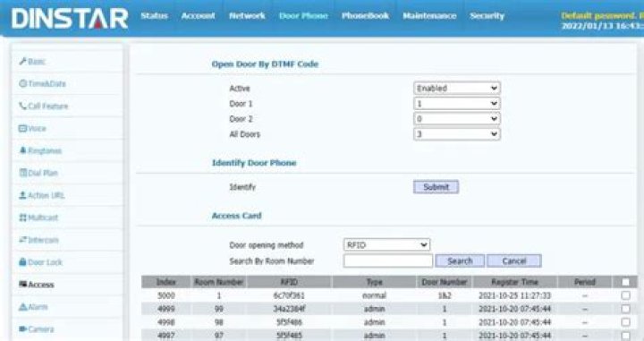Viewport: 644px width, 341px height.
Task: Click the Default password warning text
Action: click(x=602, y=15)
